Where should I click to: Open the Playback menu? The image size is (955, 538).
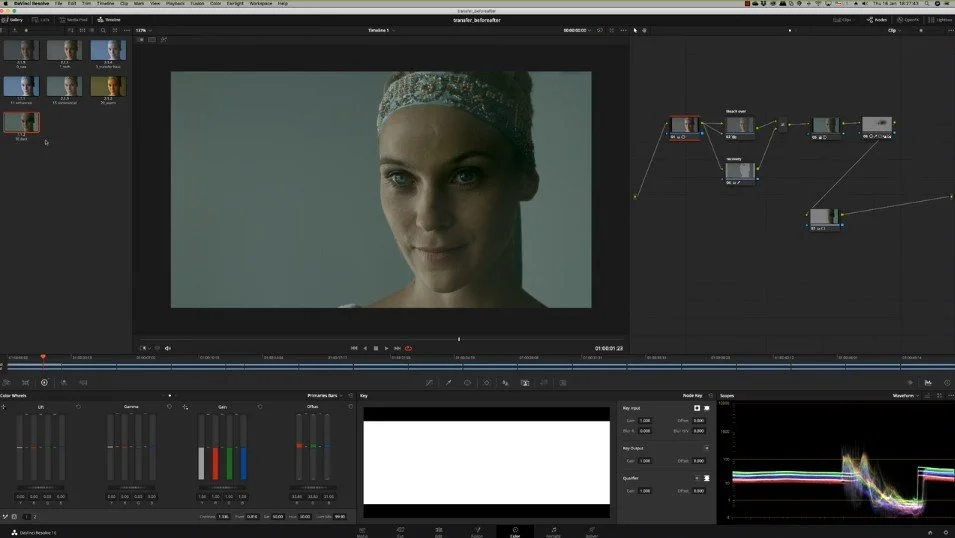coord(175,3)
